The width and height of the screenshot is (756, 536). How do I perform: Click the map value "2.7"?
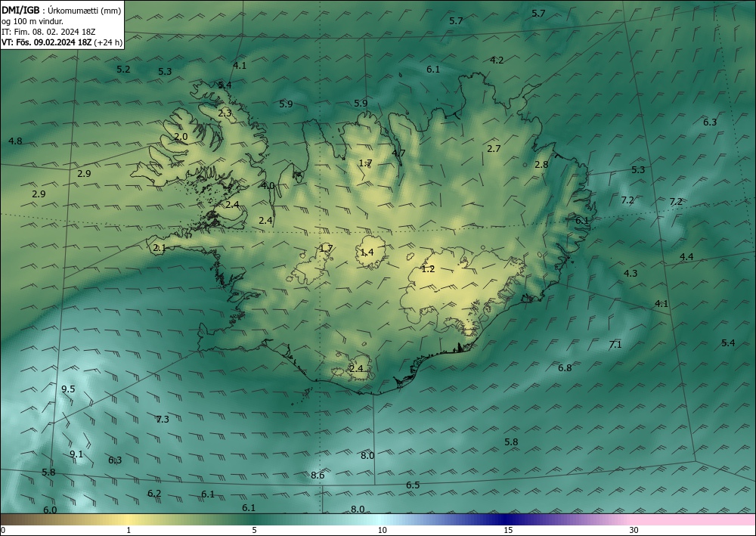pyautogui.click(x=494, y=149)
